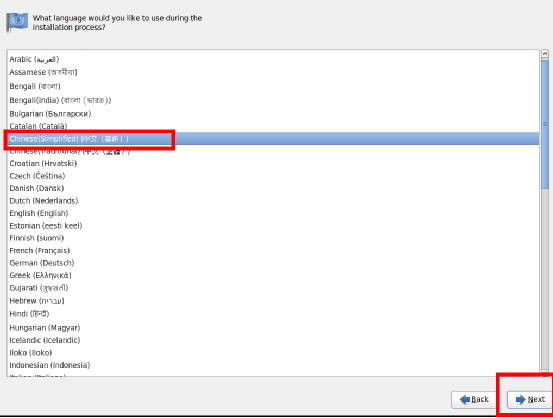The height and width of the screenshot is (418, 553).
Task: Select Arabic in the language list
Action: 273,59
